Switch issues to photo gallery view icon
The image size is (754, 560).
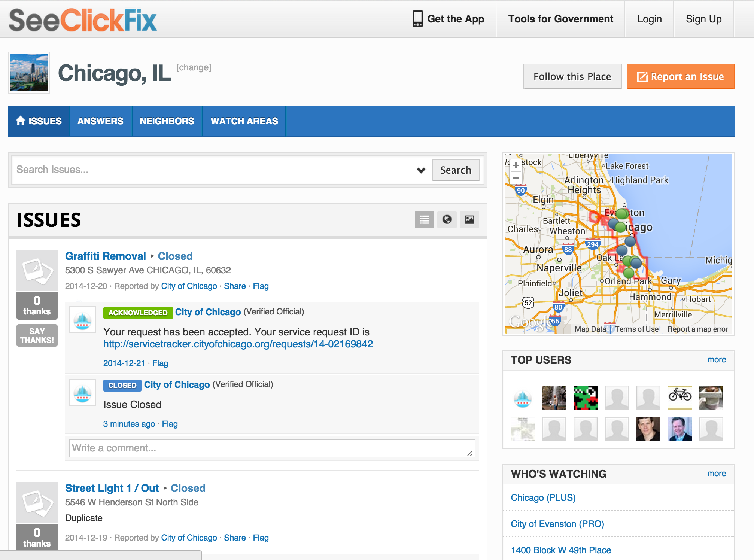coord(469,220)
